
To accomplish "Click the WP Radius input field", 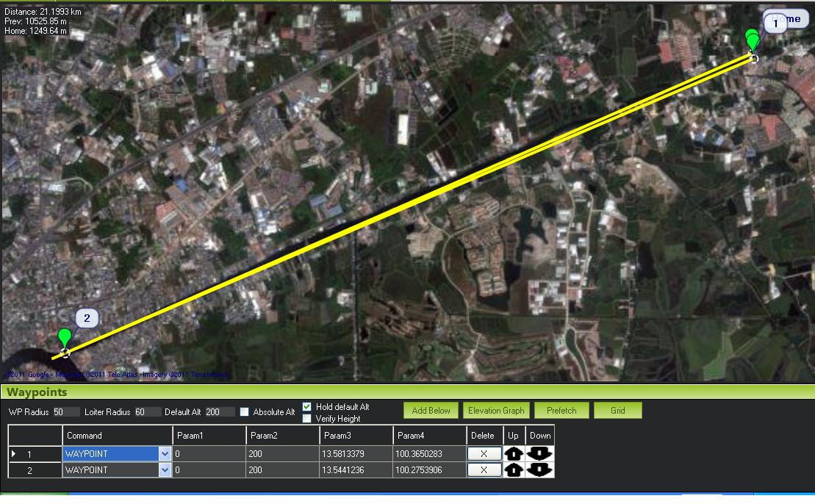I will 66,412.
